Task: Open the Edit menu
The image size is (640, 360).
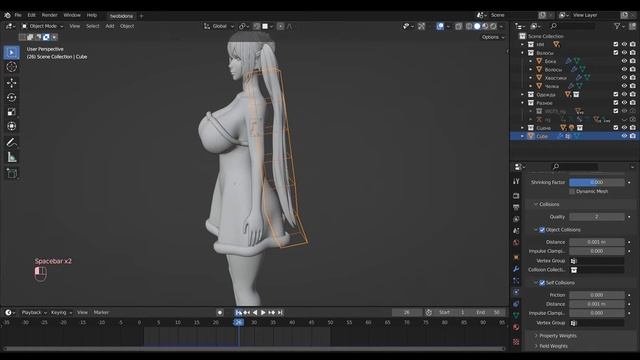Action: coord(31,15)
